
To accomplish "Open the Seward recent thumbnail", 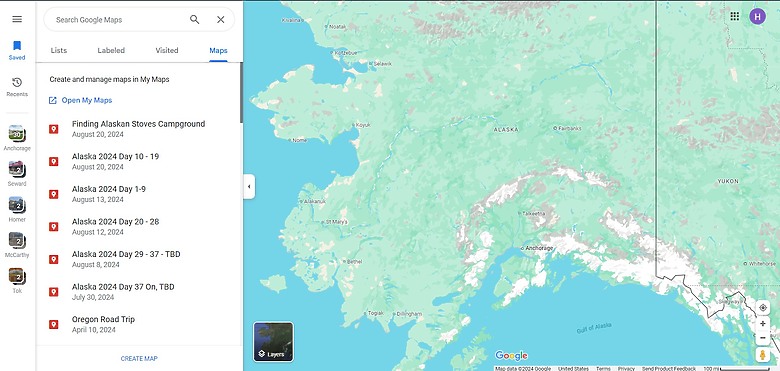I will click(17, 173).
